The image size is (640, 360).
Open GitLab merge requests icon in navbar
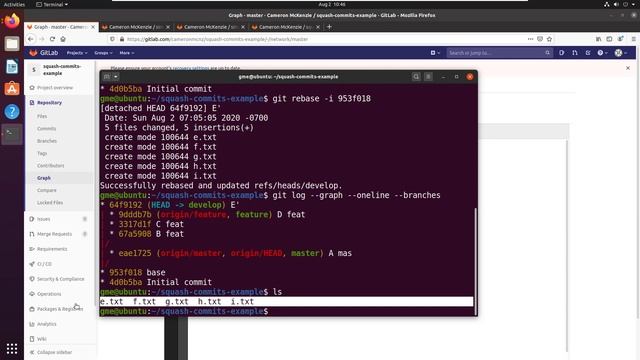pyautogui.click(x=575, y=53)
